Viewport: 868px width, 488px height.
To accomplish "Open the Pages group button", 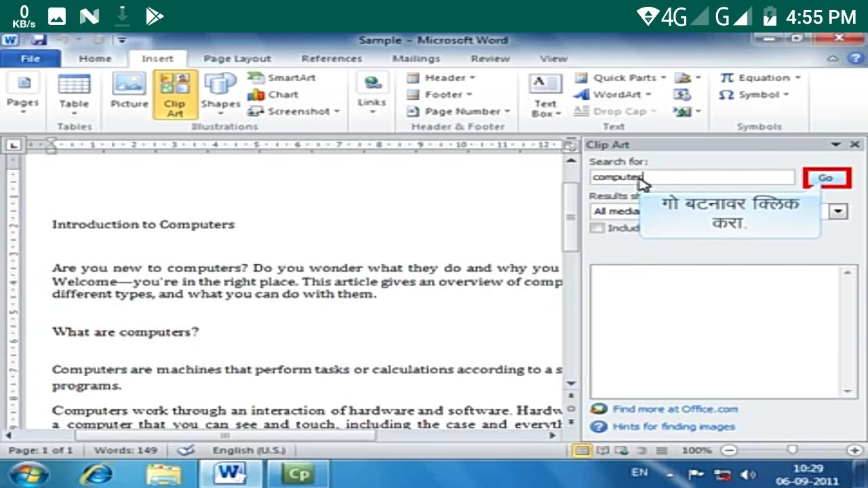I will click(x=22, y=94).
